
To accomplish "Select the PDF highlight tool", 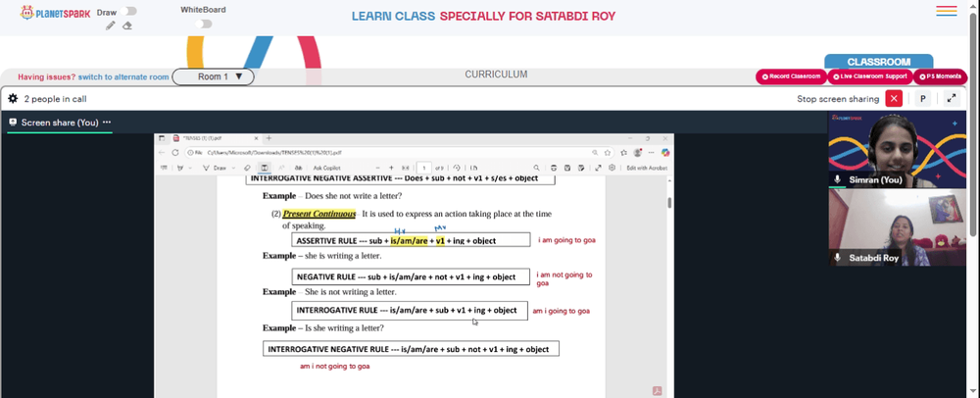I will pos(180,168).
